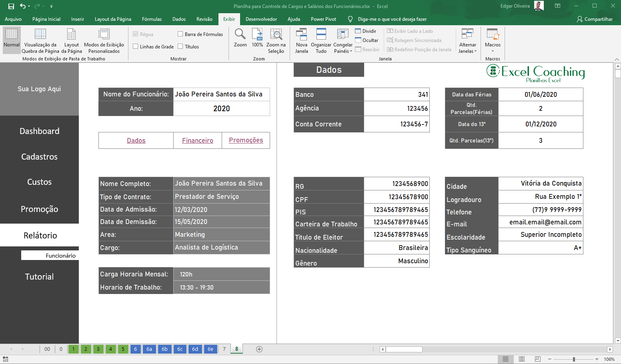
Task: Click Zoom na Seleção icon
Action: (276, 34)
